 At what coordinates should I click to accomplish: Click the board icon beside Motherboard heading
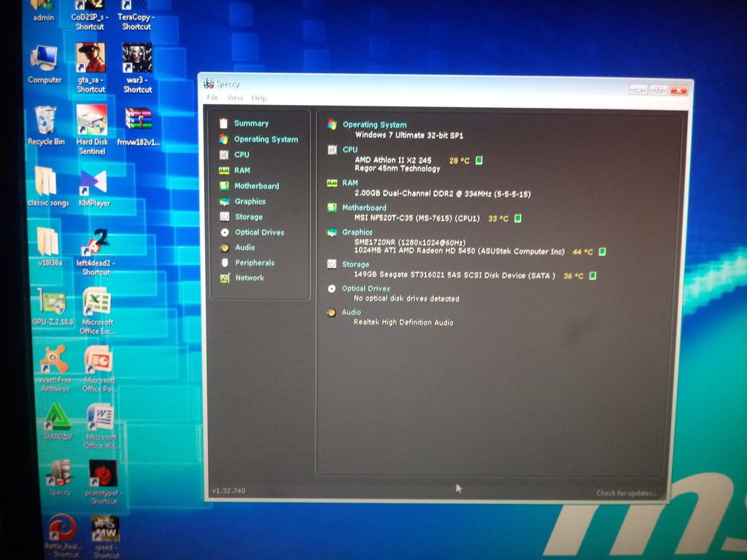click(332, 208)
